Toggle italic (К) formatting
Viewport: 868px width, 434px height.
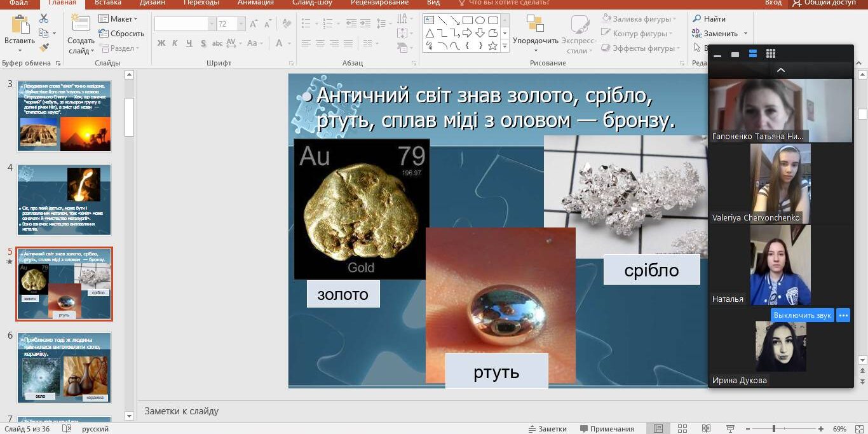175,43
